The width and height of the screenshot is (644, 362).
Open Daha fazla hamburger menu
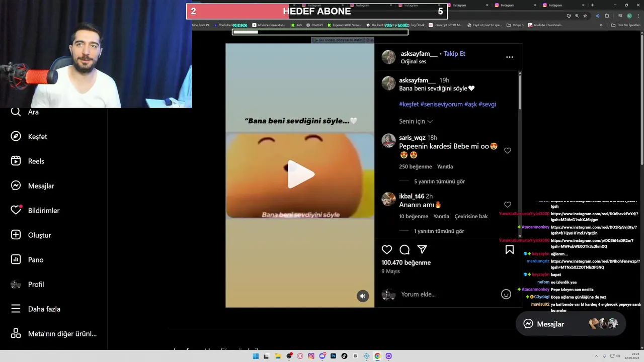coord(16,309)
